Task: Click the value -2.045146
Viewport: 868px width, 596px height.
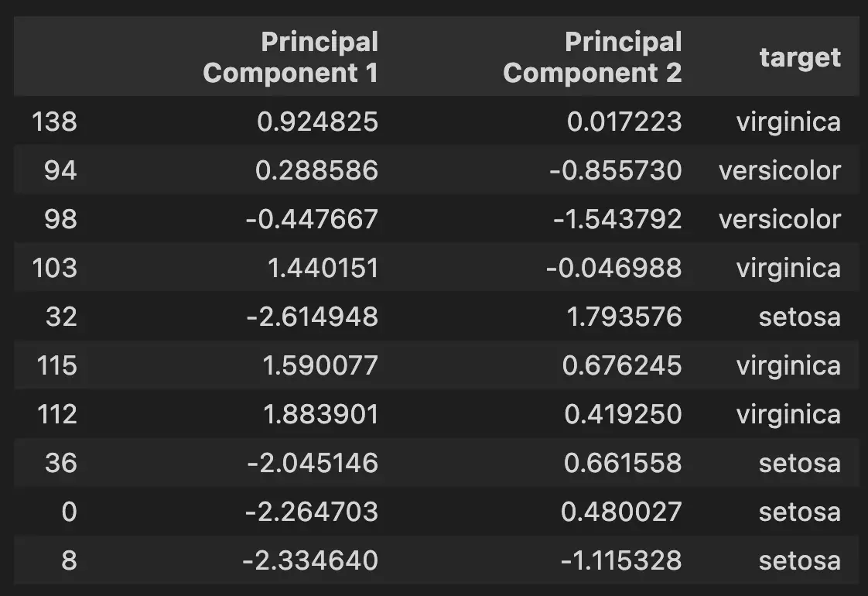Action: [313, 463]
